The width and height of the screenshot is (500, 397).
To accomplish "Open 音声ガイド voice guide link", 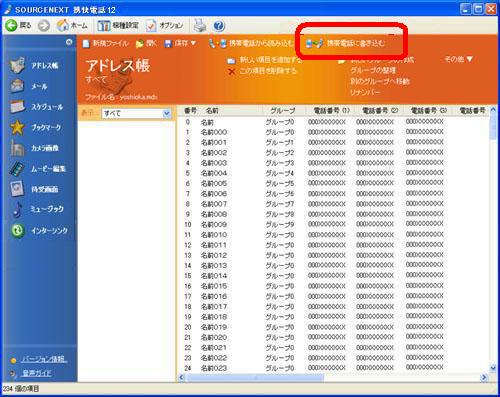I will pyautogui.click(x=36, y=373).
